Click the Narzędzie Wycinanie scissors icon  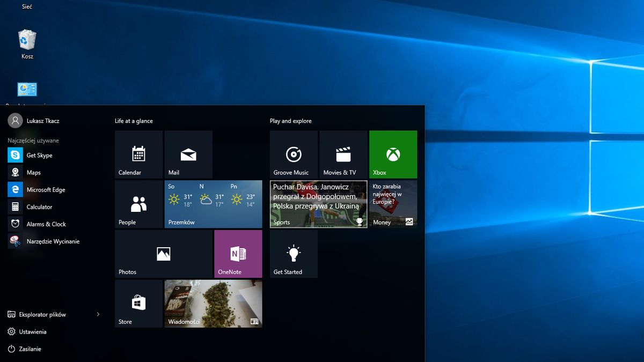15,241
